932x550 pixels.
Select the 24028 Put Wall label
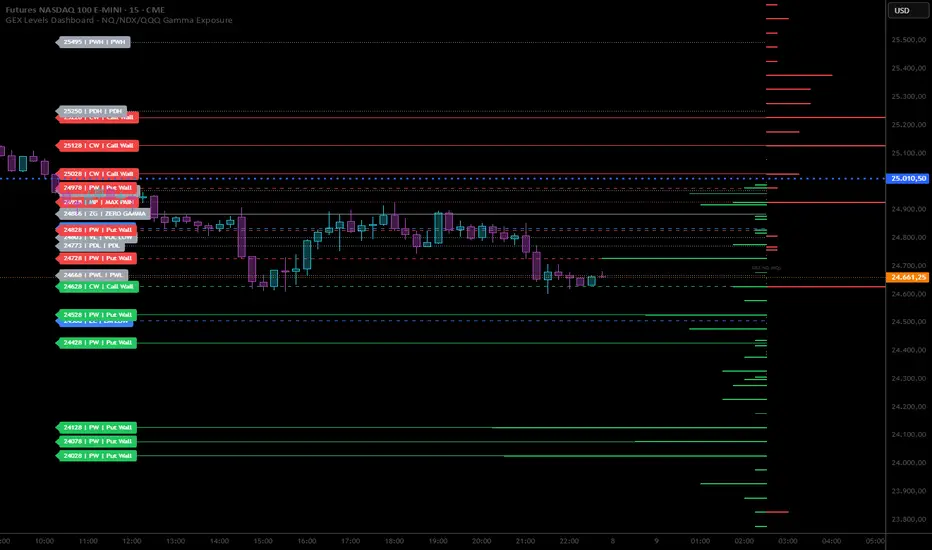(97, 456)
